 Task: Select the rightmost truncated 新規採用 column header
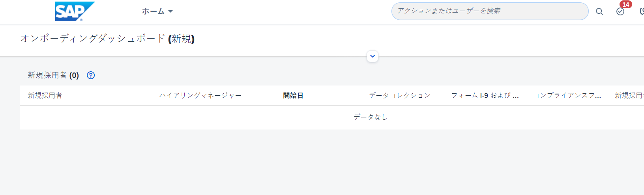[x=629, y=95]
